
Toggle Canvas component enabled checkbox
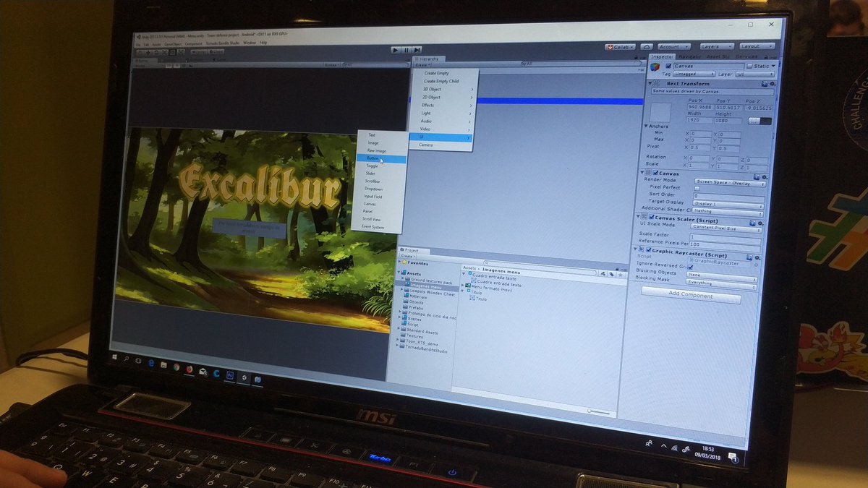click(655, 173)
